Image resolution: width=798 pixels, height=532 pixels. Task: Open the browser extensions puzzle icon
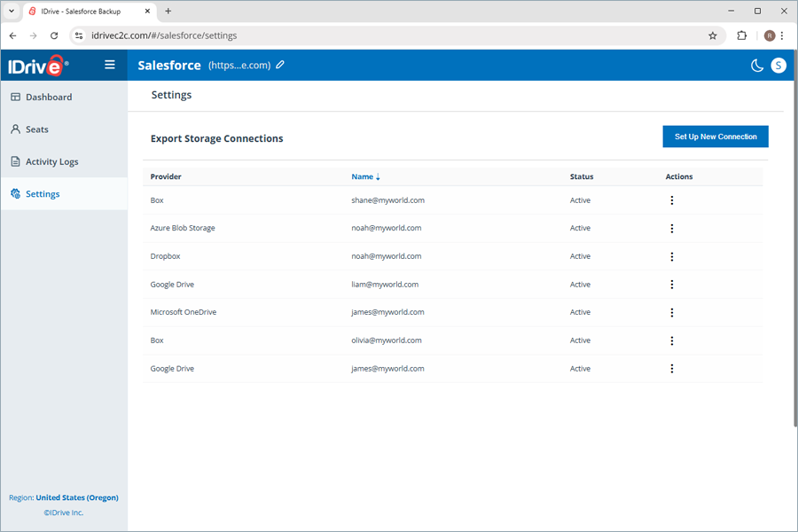(x=742, y=35)
